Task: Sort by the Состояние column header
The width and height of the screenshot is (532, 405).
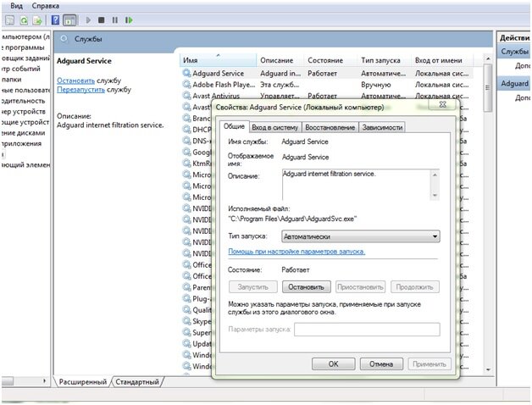Action: [x=330, y=60]
